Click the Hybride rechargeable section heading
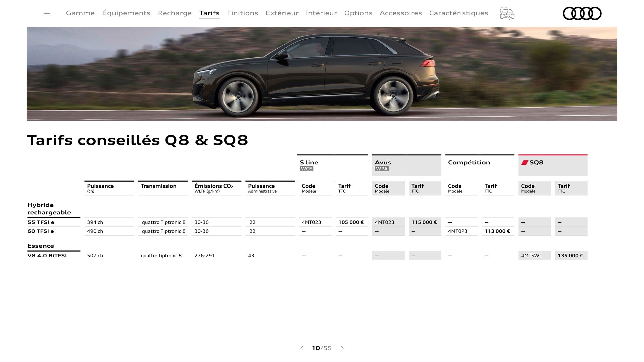Screen dimensions: 644x362 pyautogui.click(x=49, y=208)
